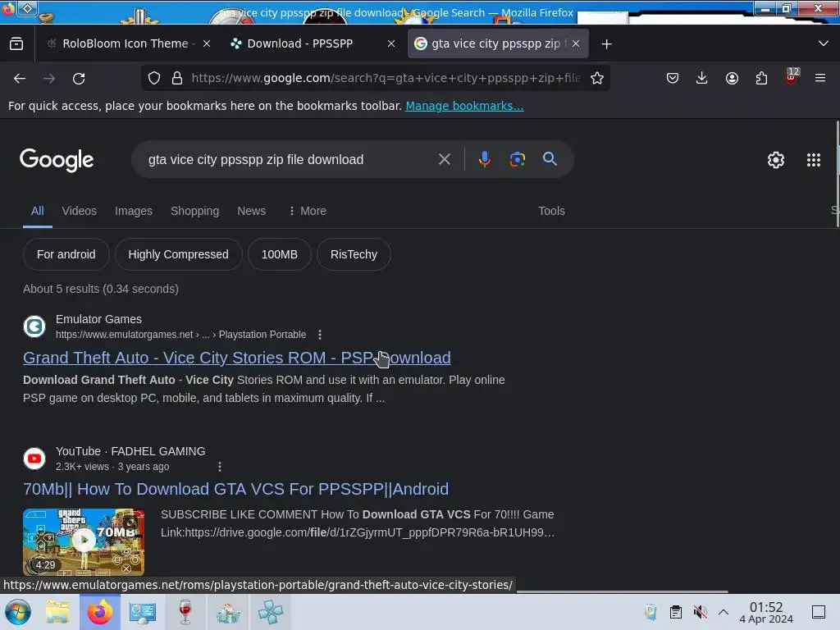Search by image with Google Lens

point(517,159)
